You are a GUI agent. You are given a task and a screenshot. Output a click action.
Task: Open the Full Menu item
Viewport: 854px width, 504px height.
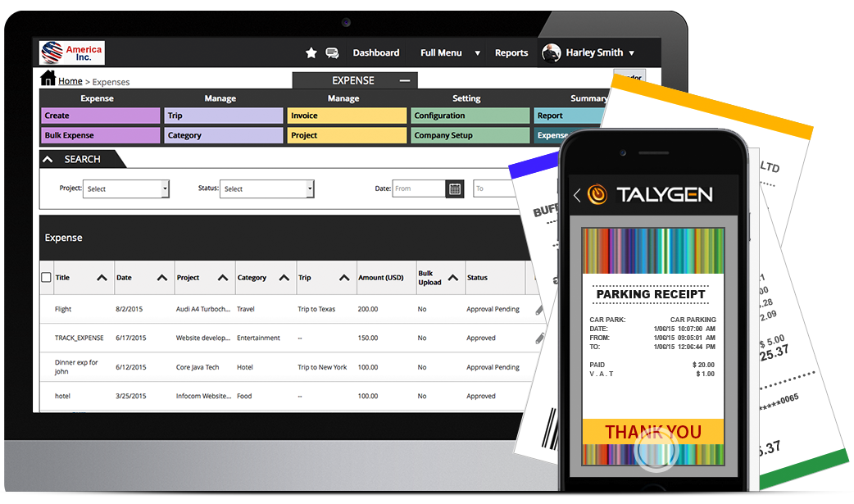coord(441,52)
